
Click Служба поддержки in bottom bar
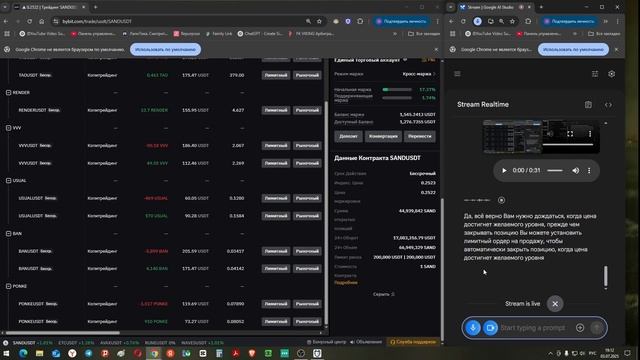tap(413, 342)
